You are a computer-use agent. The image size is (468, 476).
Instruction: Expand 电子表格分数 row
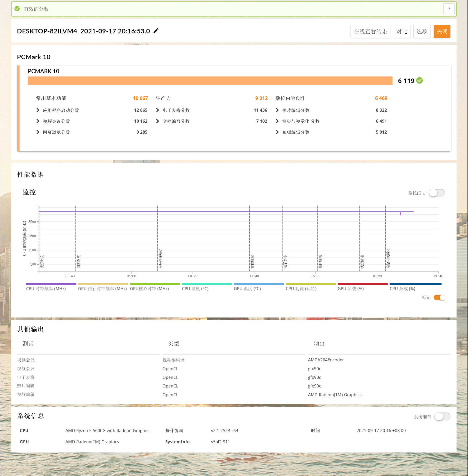(x=157, y=110)
